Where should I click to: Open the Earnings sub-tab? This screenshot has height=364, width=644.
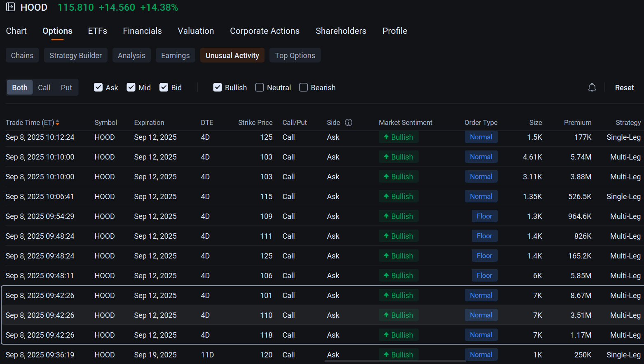click(176, 55)
